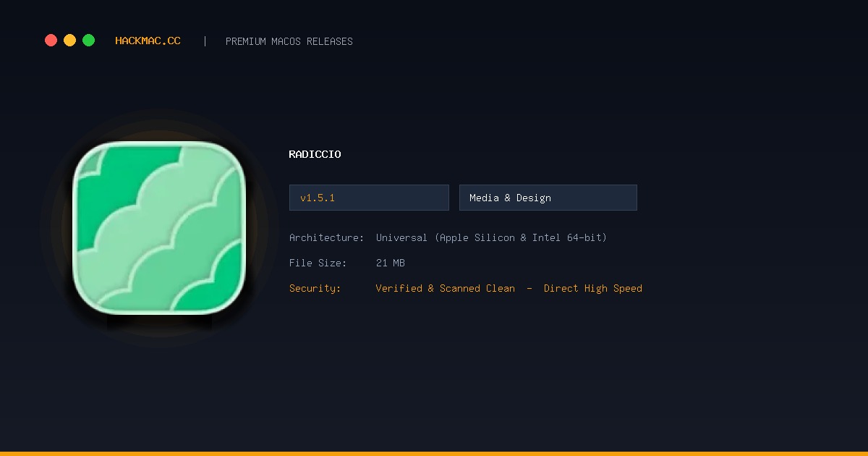Click the 'Security:' label
This screenshot has height=456, width=868.
point(315,288)
